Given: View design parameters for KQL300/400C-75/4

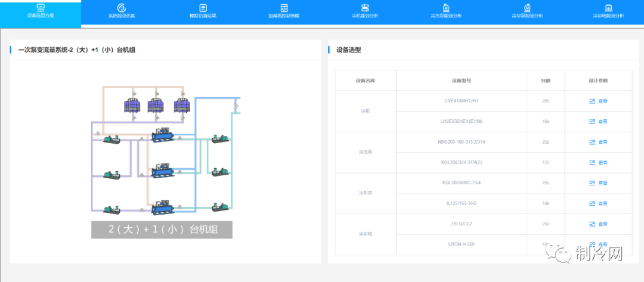Looking at the screenshot, I should (598, 183).
